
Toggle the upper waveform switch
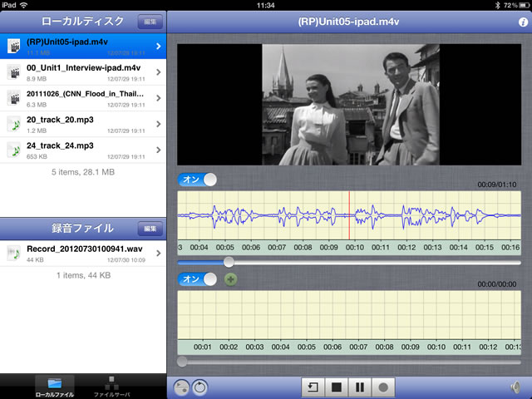[x=197, y=180]
